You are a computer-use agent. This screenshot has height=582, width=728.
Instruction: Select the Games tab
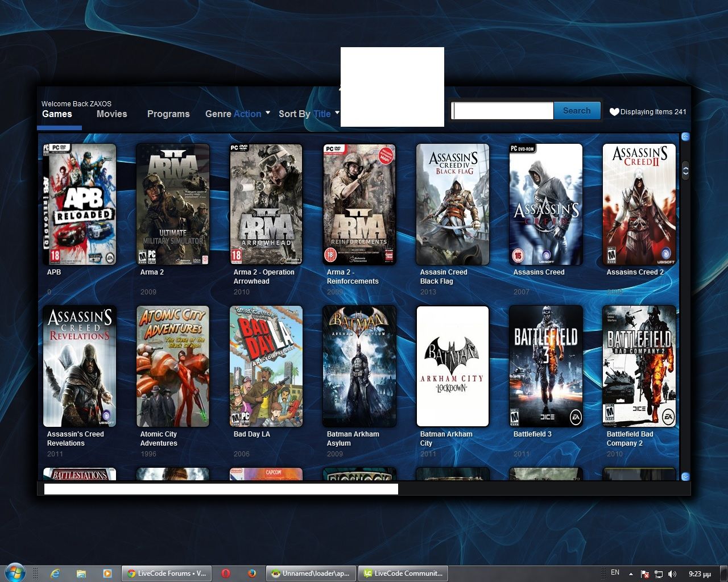point(57,114)
